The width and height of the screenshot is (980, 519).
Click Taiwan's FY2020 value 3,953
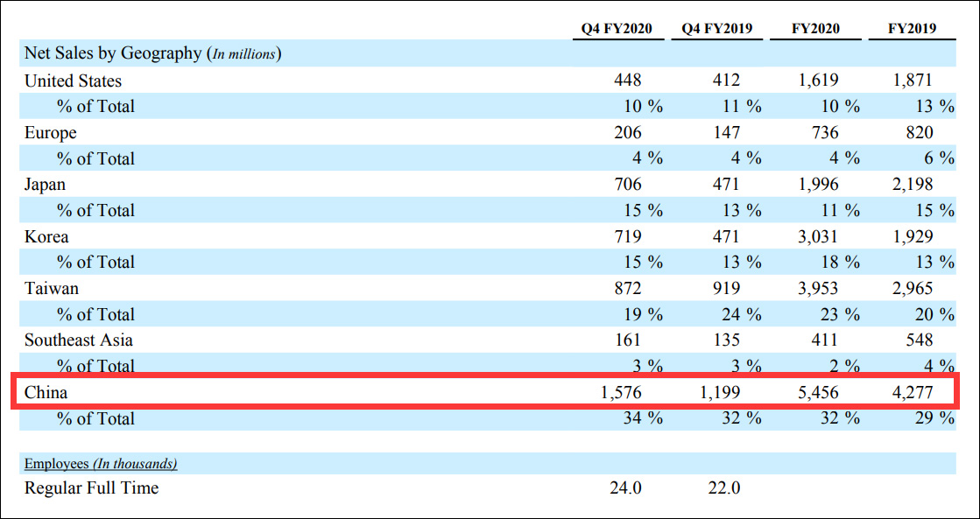click(818, 288)
